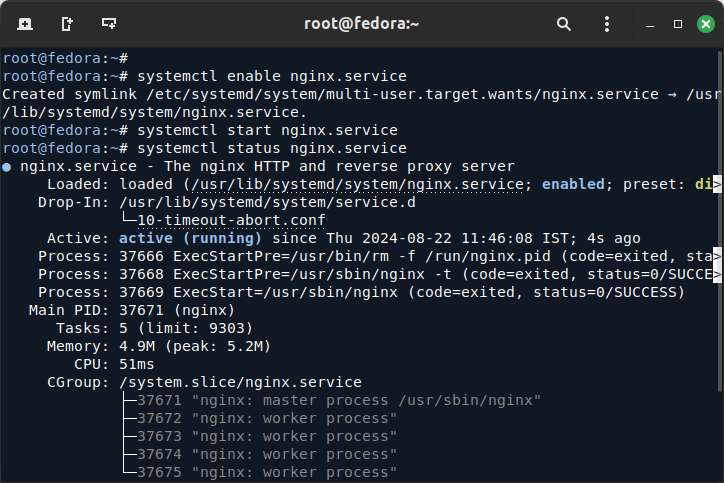This screenshot has height=483, width=724.
Task: Click the truncation marker on the Loaded line
Action: 717,184
